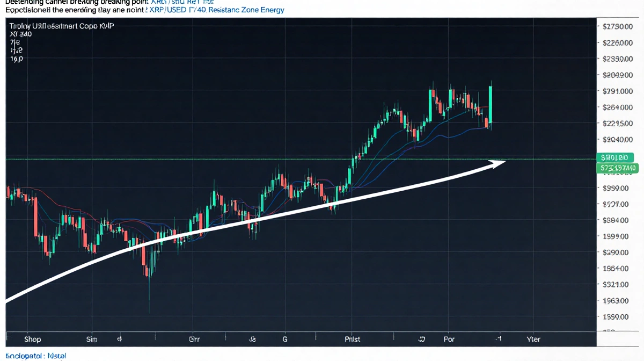Select the Sim label on time axis
This screenshot has width=644, height=361.
click(92, 339)
